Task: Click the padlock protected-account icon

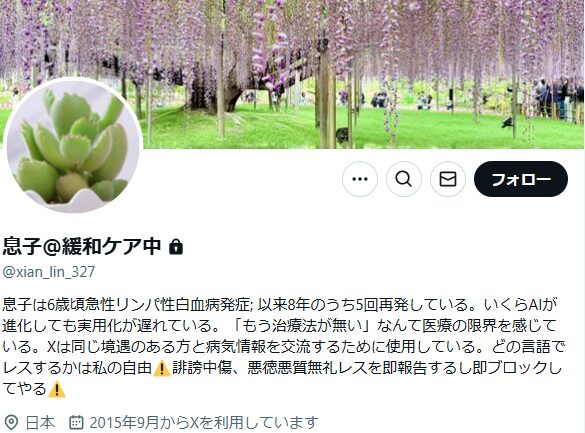Action: pyautogui.click(x=176, y=247)
